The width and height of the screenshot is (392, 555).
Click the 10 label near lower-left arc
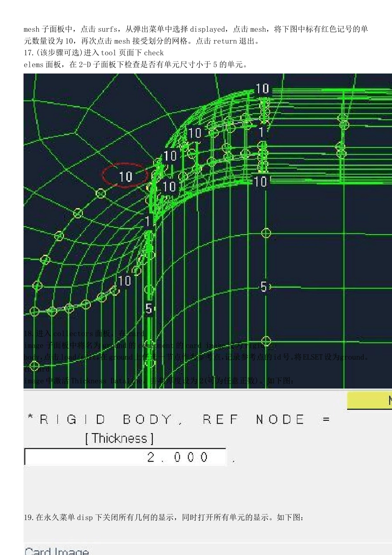coord(124,281)
